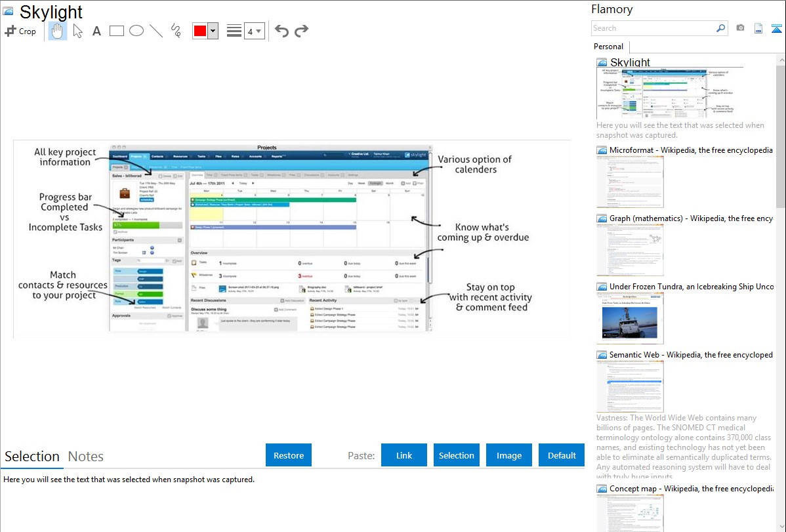Select the Crop tool
This screenshot has width=786, height=532.
(x=20, y=31)
